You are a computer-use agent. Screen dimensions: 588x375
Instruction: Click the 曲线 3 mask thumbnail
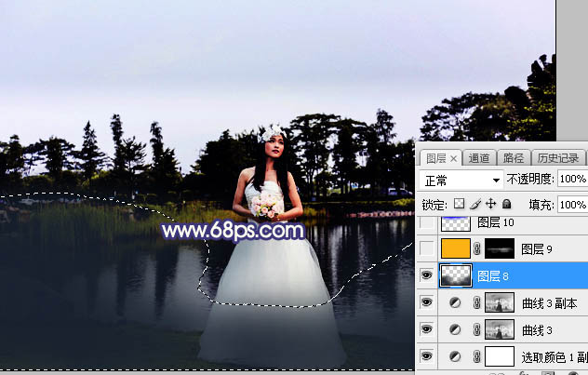point(500,329)
